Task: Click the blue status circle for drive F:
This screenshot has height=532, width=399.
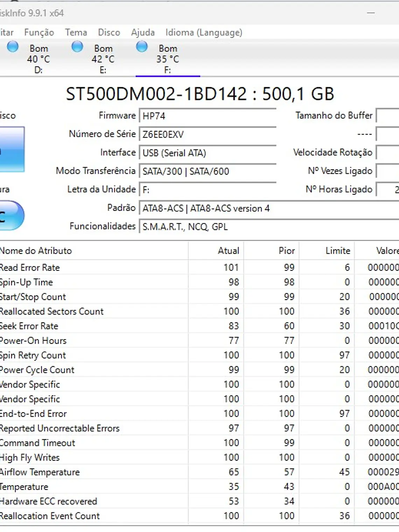Action: pos(142,47)
